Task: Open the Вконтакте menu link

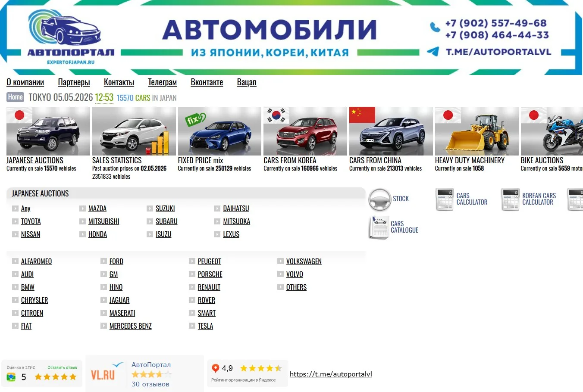Action: (x=207, y=82)
